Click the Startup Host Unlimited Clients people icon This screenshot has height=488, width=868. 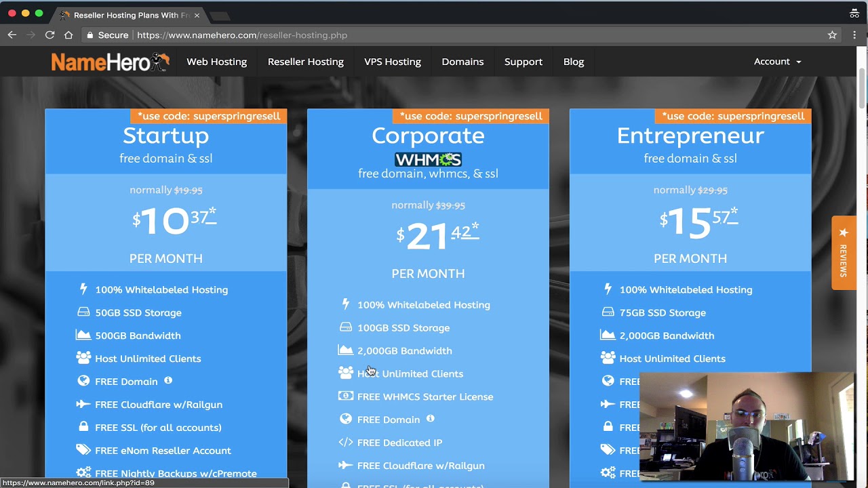[x=83, y=358]
